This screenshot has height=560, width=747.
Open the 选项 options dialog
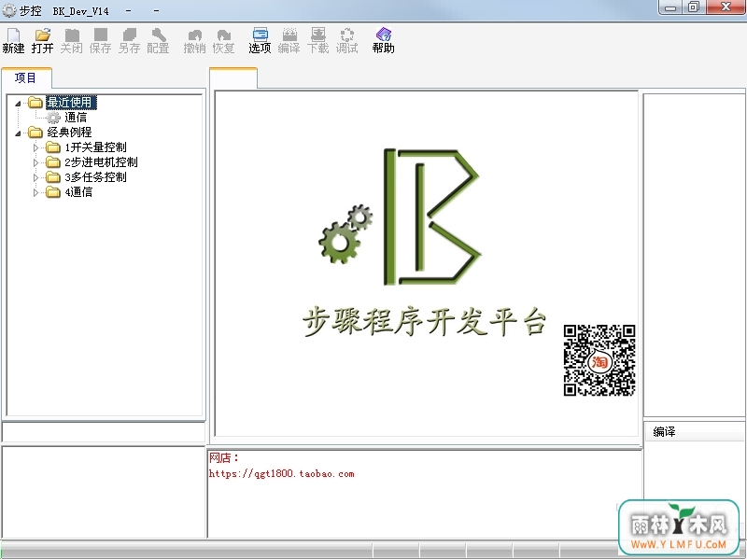[x=260, y=40]
